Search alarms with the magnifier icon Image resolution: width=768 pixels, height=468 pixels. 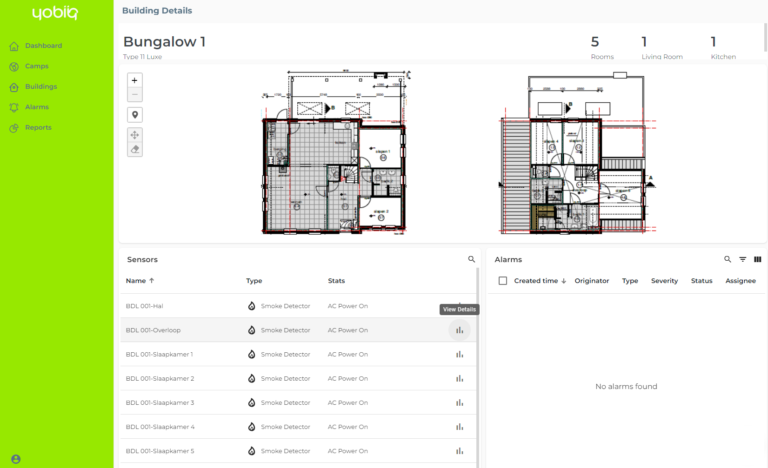[727, 259]
